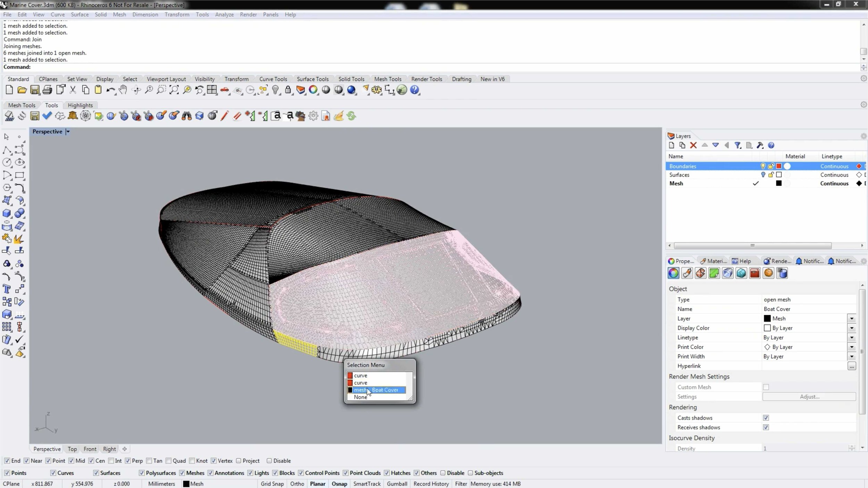The width and height of the screenshot is (868, 488).
Task: Select the Pan hand tool
Action: (x=123, y=90)
